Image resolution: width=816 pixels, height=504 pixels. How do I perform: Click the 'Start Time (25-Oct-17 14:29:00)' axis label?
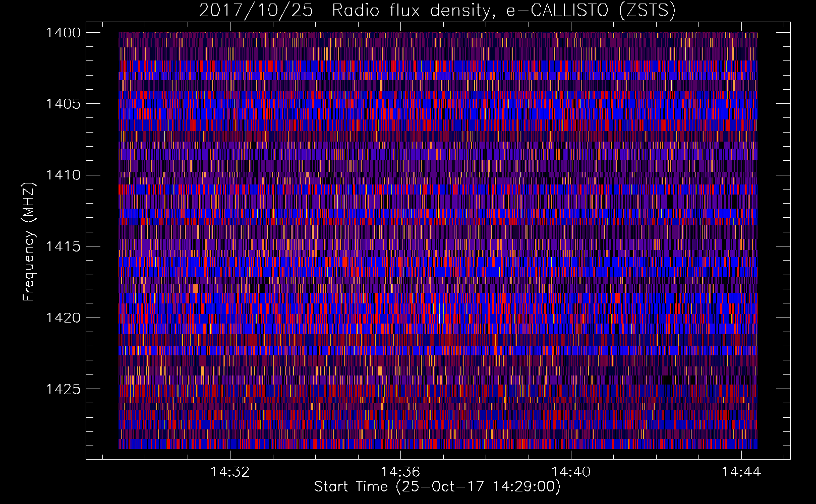(437, 487)
